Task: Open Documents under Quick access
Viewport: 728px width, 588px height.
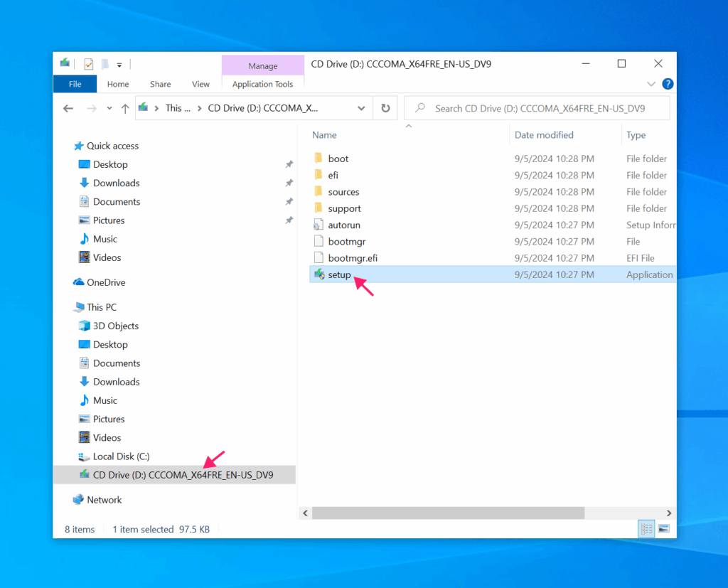Action: click(x=117, y=202)
